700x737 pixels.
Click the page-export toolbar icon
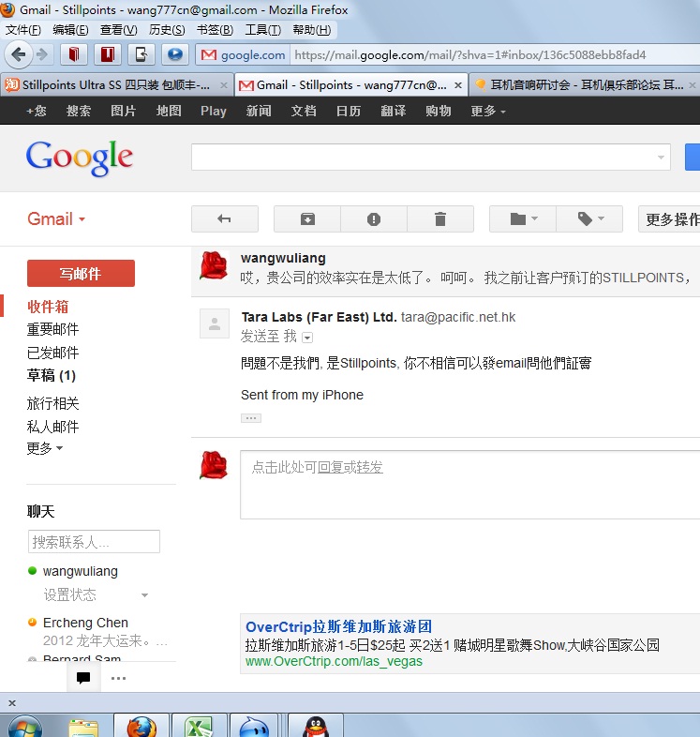(x=141, y=54)
